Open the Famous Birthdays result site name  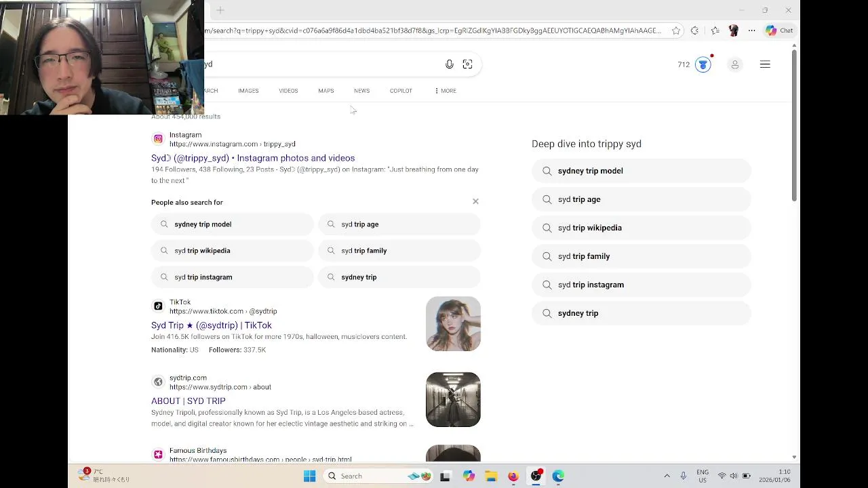click(198, 450)
